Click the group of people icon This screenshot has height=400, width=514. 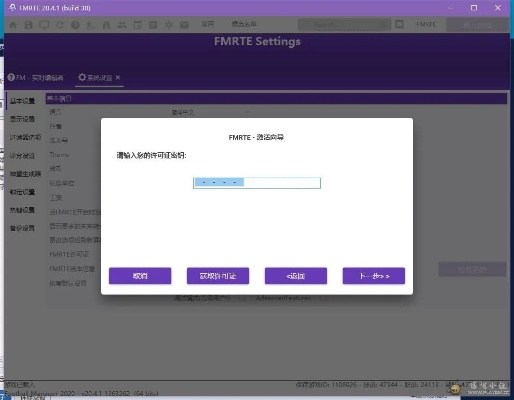pos(122,25)
